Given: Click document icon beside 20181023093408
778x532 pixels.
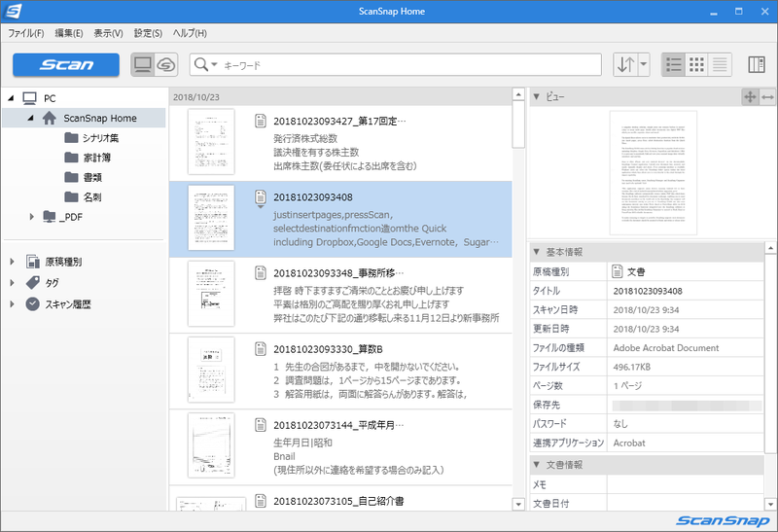Looking at the screenshot, I should [x=261, y=197].
